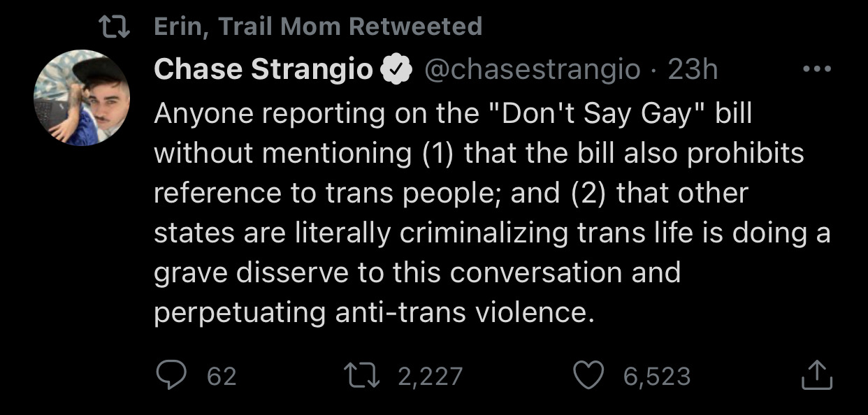Viewport: 868px width, 415px height.
Task: Click the 23h timestamp
Action: pos(693,69)
